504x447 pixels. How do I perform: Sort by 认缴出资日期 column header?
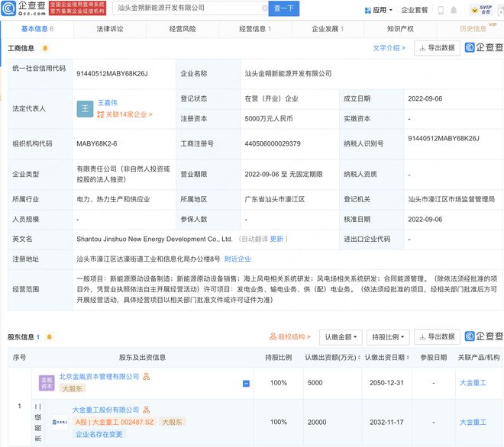(387, 358)
